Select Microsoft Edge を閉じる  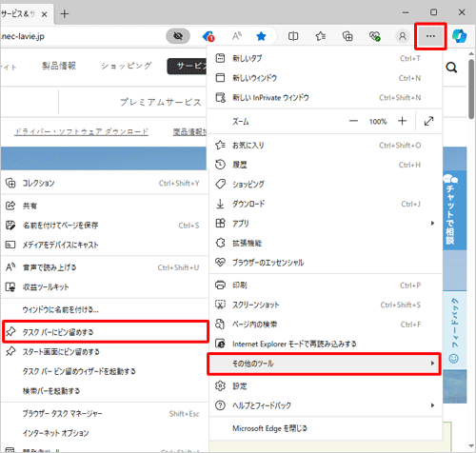(325, 428)
